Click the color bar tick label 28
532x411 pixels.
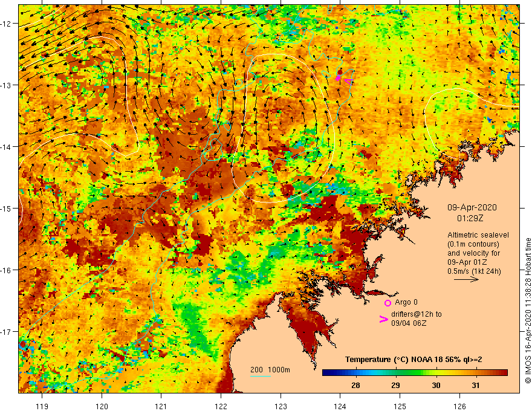click(355, 385)
